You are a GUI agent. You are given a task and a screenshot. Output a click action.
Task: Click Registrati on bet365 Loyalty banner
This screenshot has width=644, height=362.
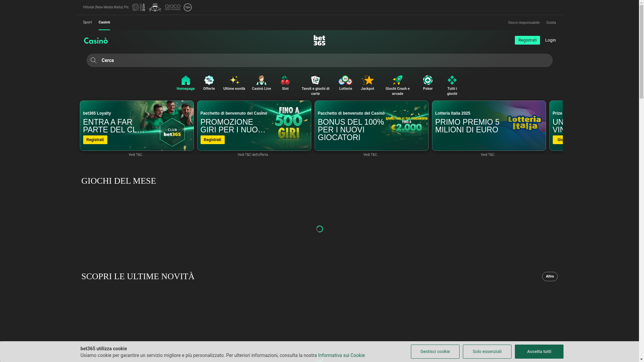click(95, 140)
